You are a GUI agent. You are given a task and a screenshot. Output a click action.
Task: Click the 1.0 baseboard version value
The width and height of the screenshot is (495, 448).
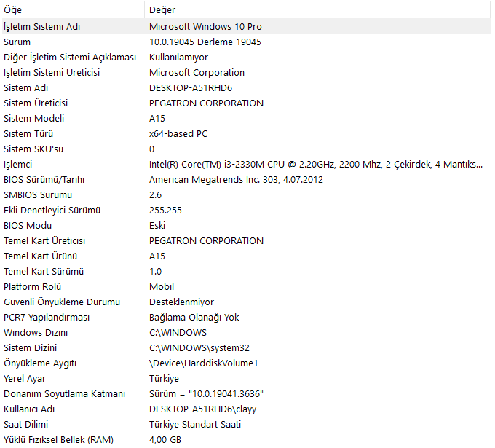click(155, 272)
